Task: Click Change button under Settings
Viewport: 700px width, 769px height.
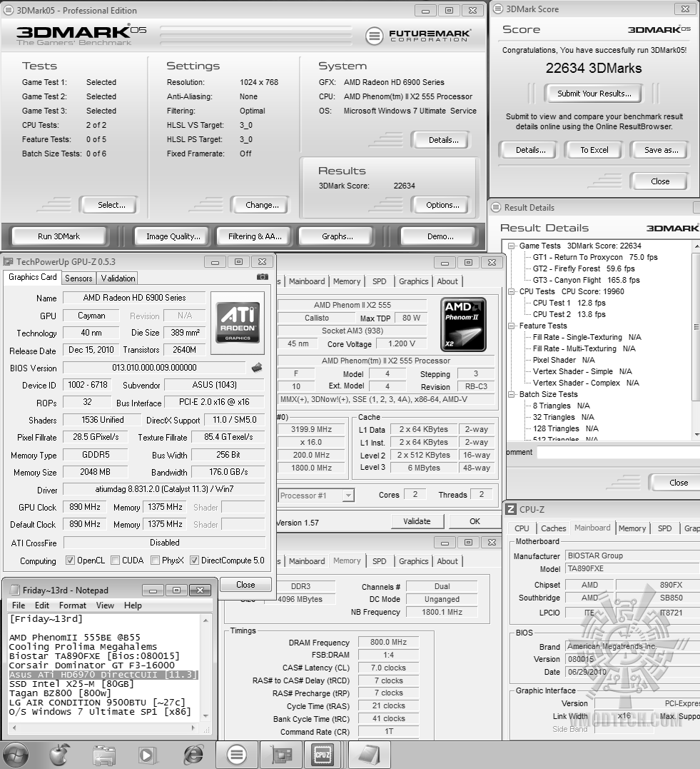Action: 262,205
